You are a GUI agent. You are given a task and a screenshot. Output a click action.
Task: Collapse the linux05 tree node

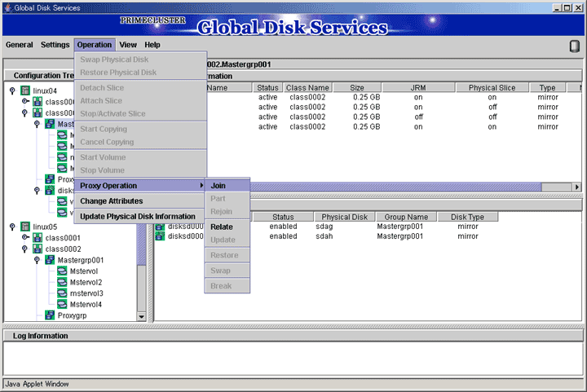[x=12, y=227]
